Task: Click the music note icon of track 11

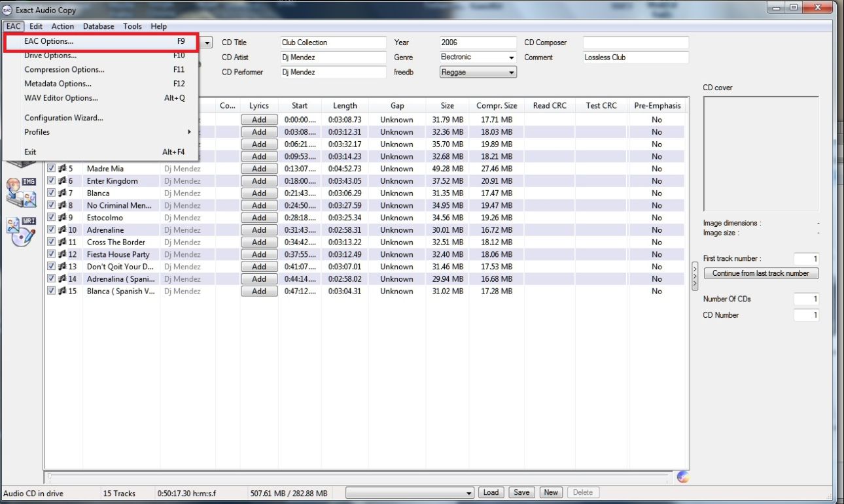Action: [x=62, y=243]
